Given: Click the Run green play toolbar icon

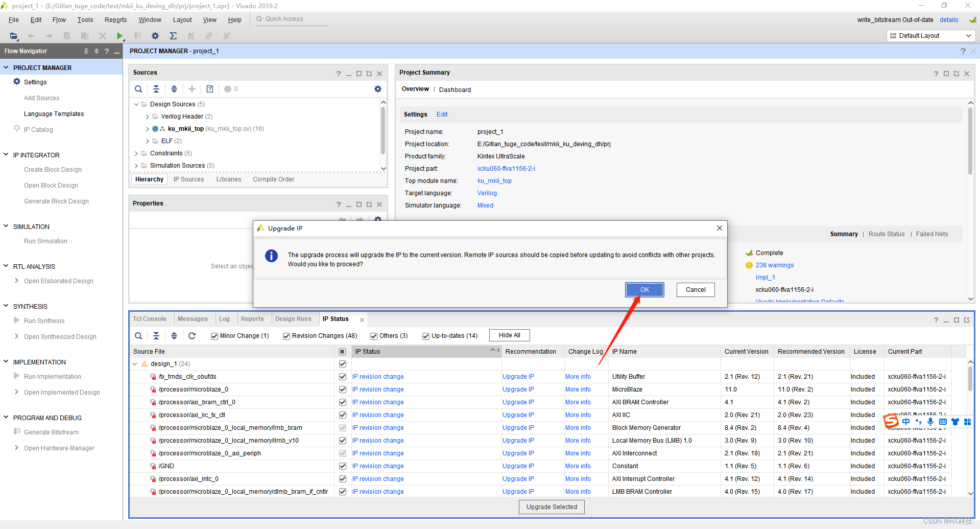Looking at the screenshot, I should click(x=119, y=36).
